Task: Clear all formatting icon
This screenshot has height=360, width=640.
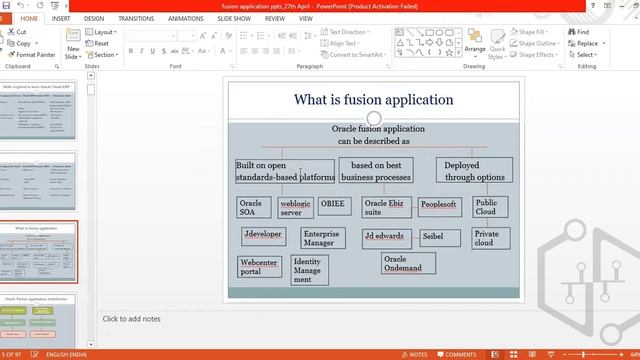Action: tap(229, 36)
